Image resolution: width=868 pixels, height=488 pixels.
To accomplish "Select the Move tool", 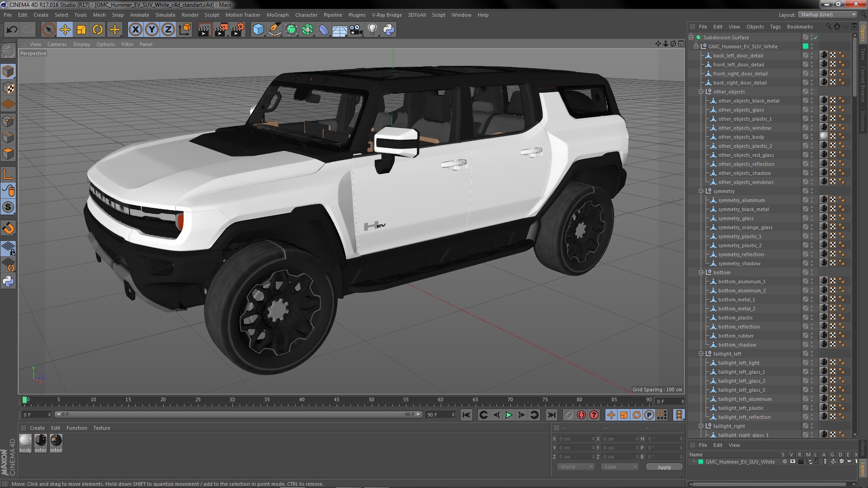I will click(x=65, y=30).
